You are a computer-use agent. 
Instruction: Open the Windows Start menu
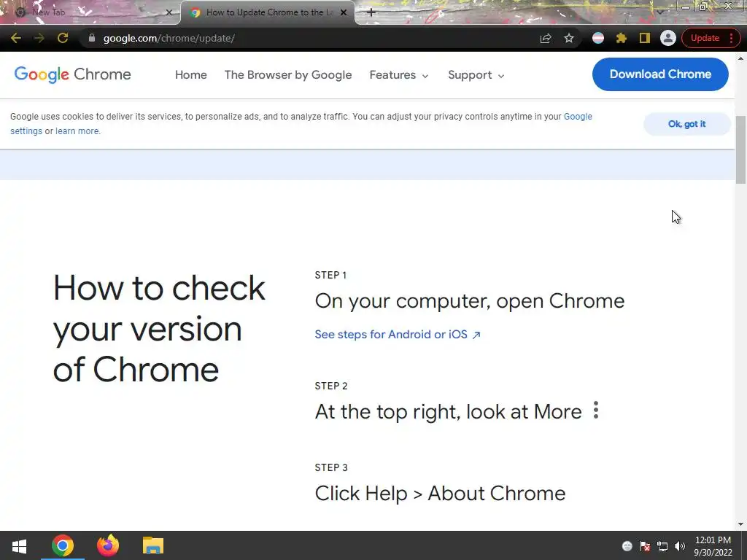(19, 545)
